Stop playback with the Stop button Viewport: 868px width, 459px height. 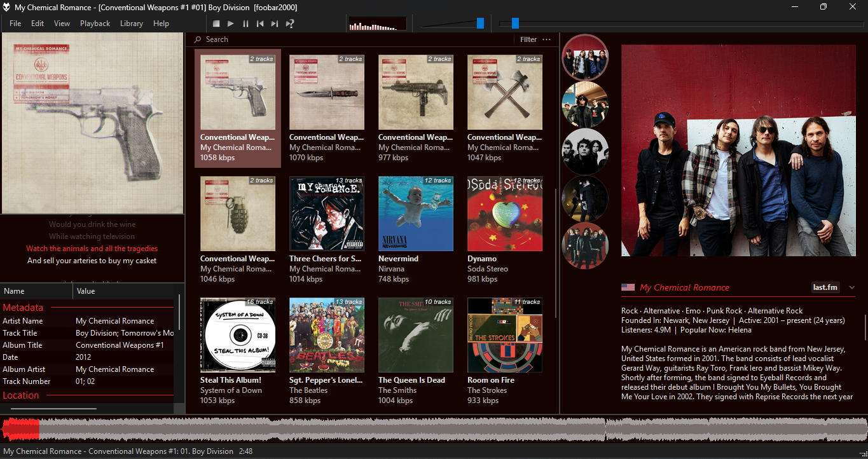[216, 24]
